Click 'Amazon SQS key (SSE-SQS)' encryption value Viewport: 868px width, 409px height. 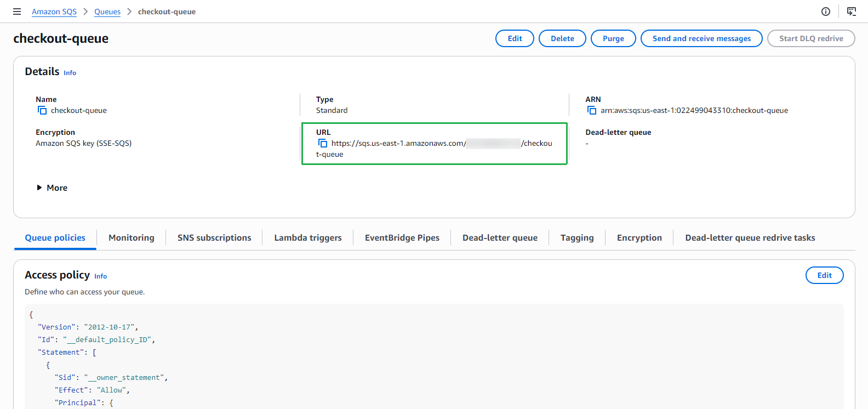click(x=83, y=144)
